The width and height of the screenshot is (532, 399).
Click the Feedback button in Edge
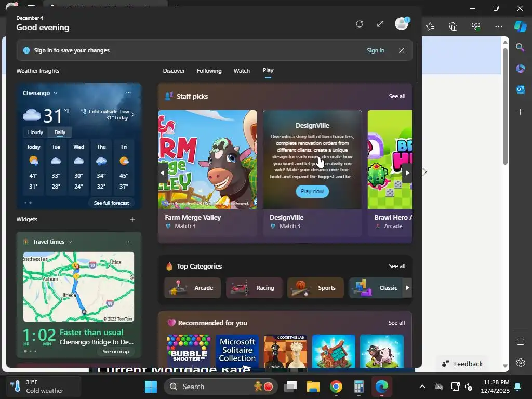click(462, 364)
